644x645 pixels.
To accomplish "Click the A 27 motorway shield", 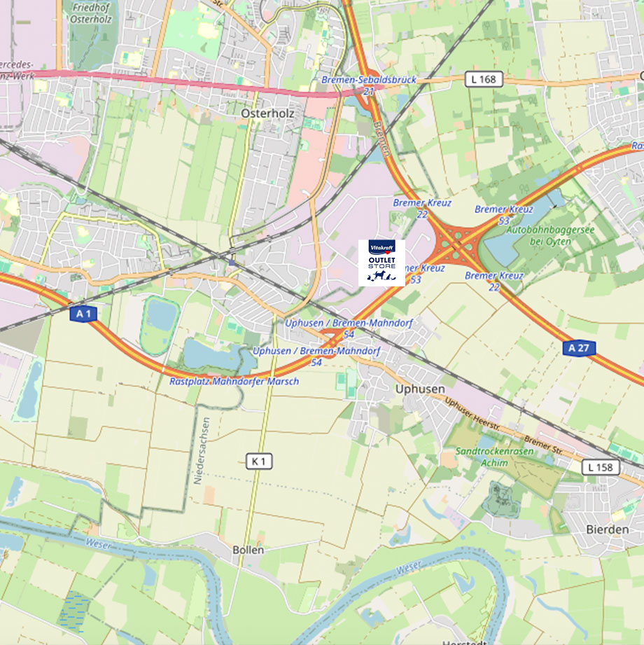I will 579,349.
